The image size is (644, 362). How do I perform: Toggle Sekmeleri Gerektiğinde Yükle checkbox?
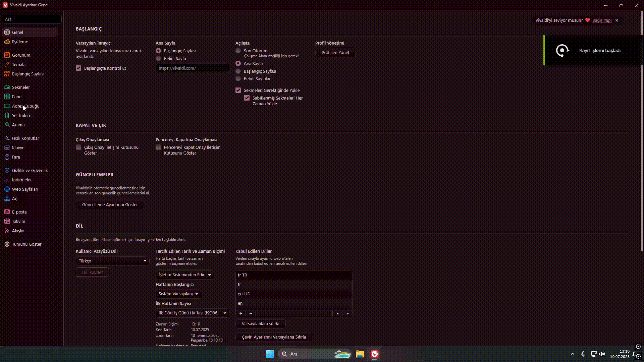[x=238, y=90]
